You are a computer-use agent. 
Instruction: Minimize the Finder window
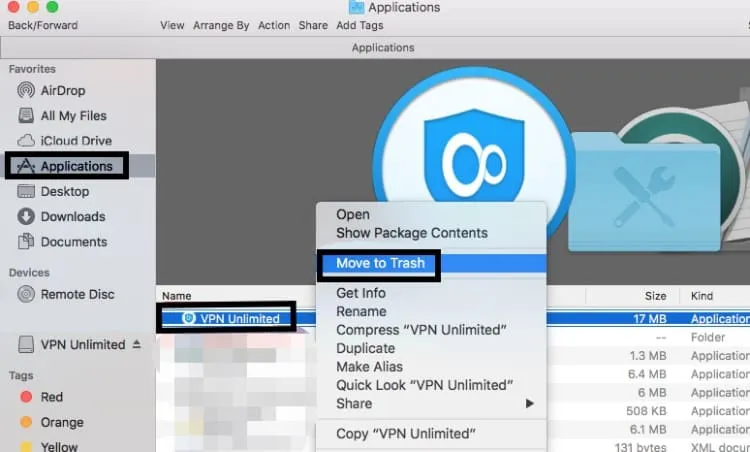(x=33, y=6)
